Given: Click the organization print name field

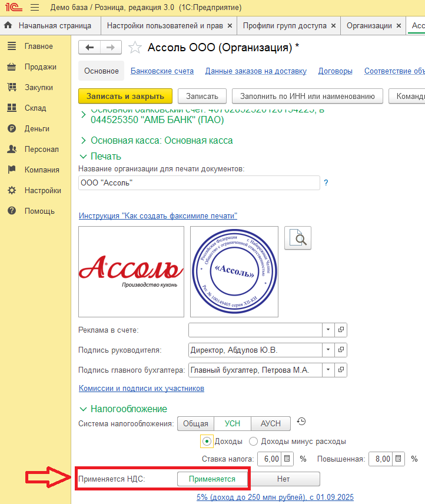Looking at the screenshot, I should pyautogui.click(x=198, y=183).
